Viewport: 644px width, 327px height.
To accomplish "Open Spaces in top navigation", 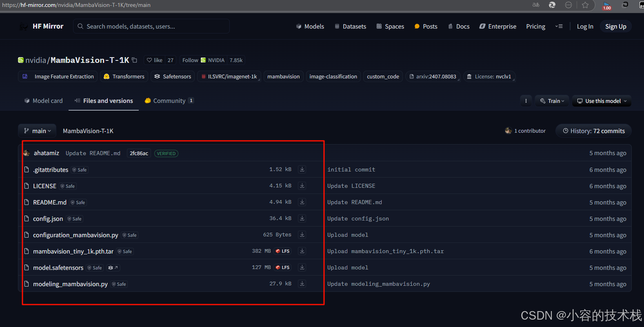I will 390,26.
